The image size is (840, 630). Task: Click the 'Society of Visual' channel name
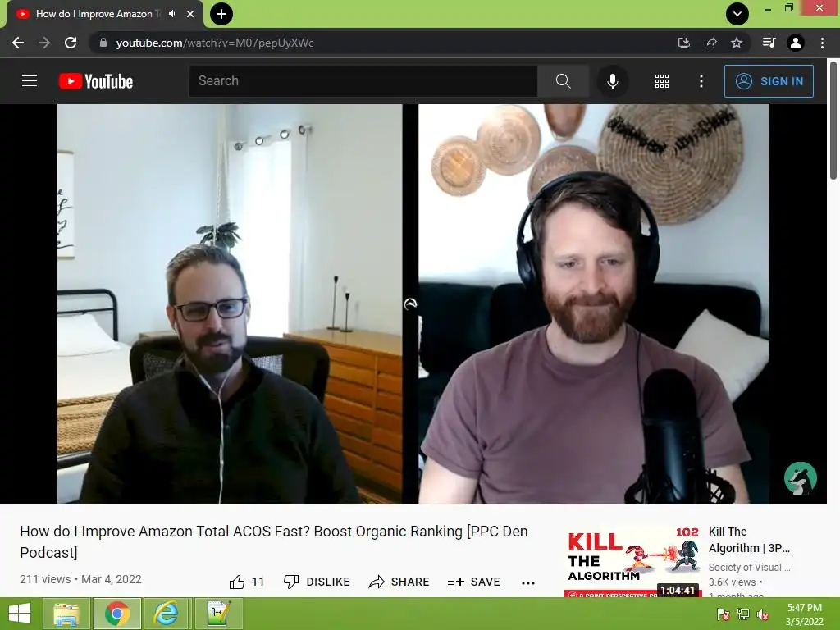(x=749, y=568)
